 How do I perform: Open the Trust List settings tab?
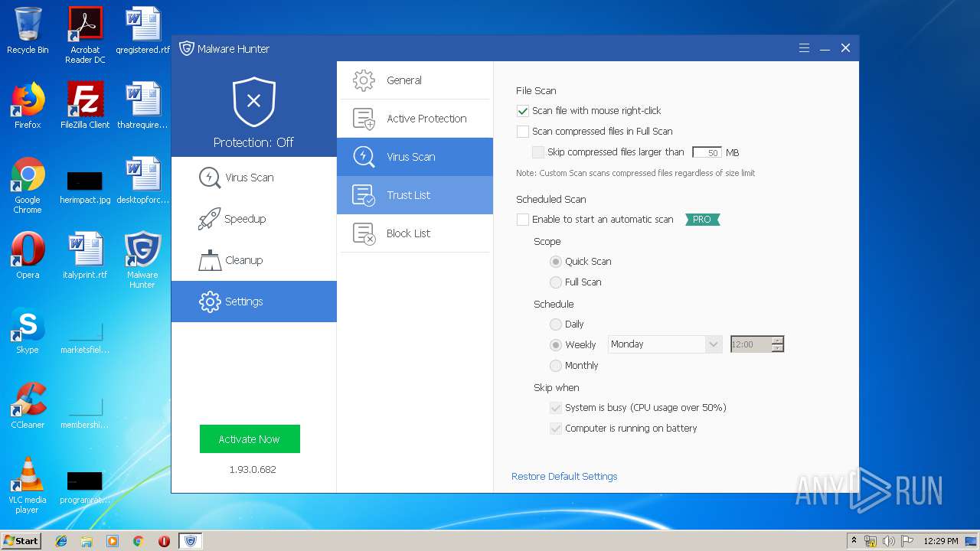click(415, 195)
